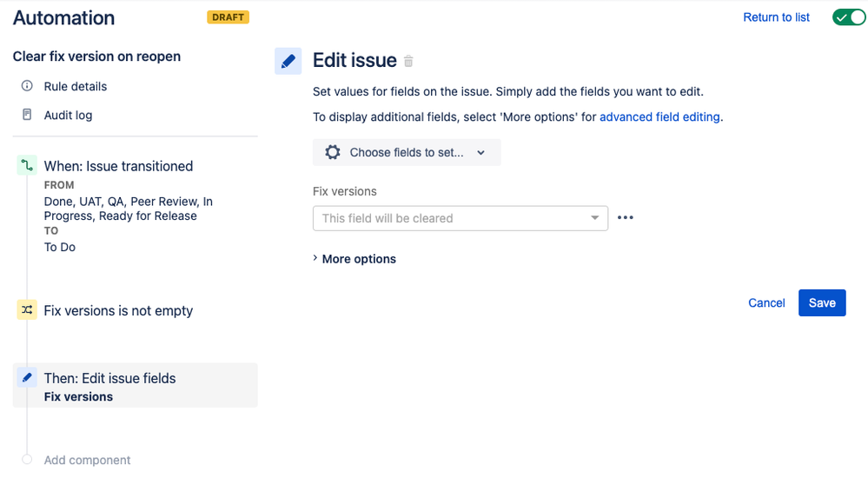The height and width of the screenshot is (478, 868).
Task: Cancel the edit issue changes
Action: 766,303
